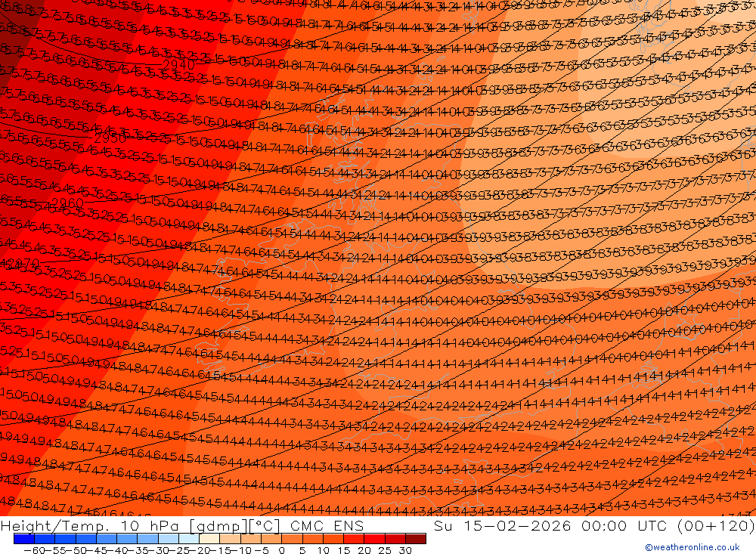Click the '2950' contour label
This screenshot has height=554, width=756.
pyautogui.click(x=110, y=138)
